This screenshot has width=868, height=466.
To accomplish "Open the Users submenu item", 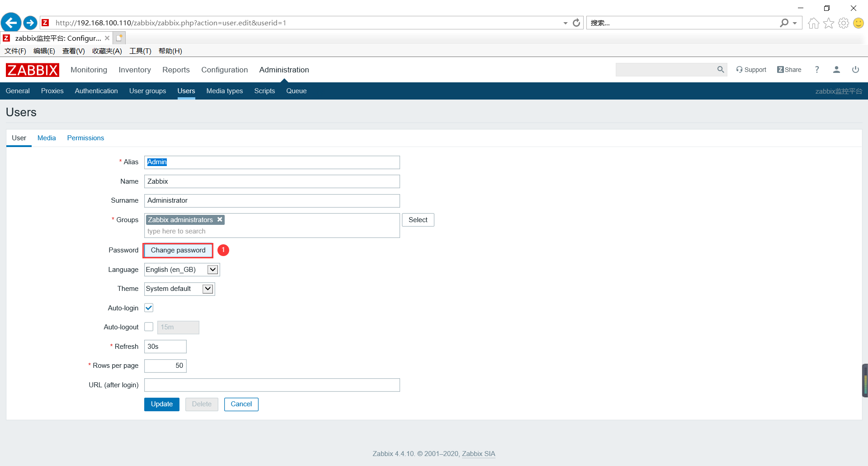I will [x=186, y=91].
